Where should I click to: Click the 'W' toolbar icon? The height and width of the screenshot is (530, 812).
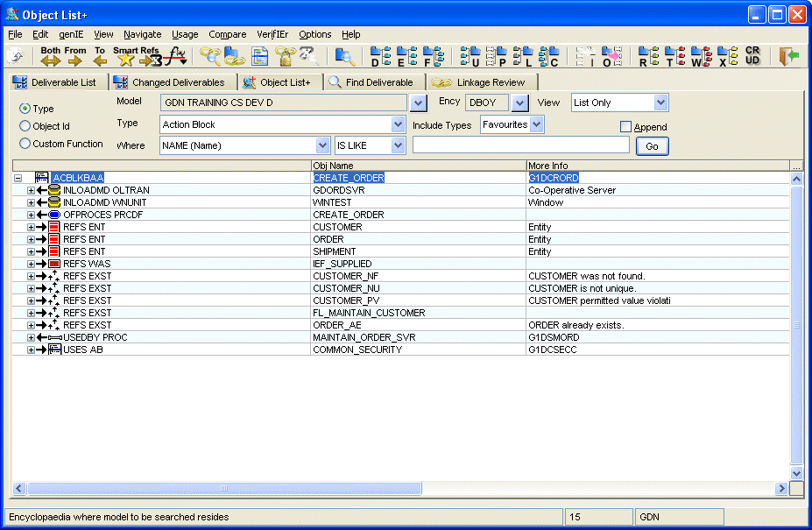pos(700,57)
